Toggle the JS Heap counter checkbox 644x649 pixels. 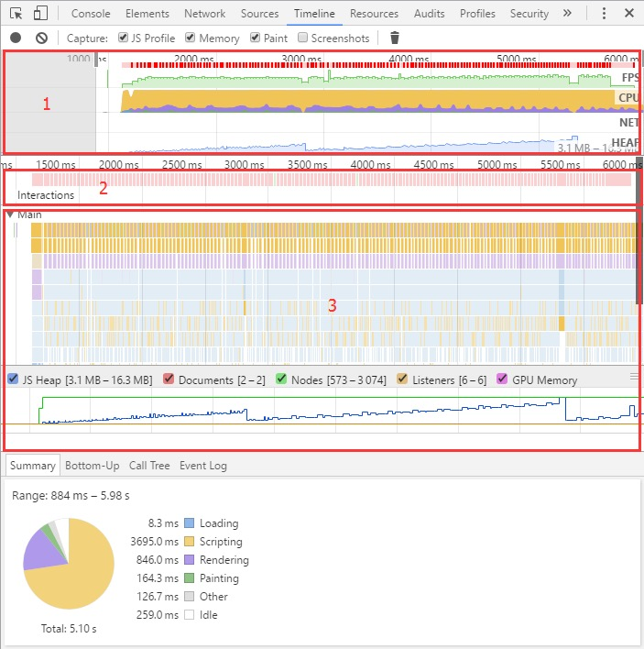13,379
